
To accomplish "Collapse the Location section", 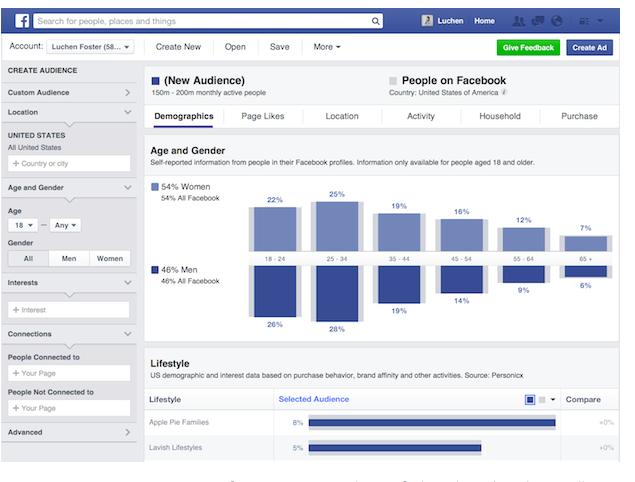I will (69, 112).
